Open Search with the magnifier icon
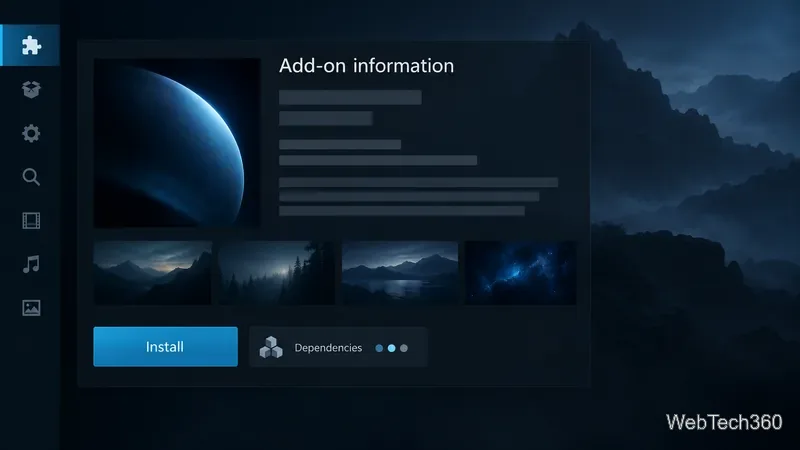 click(31, 177)
